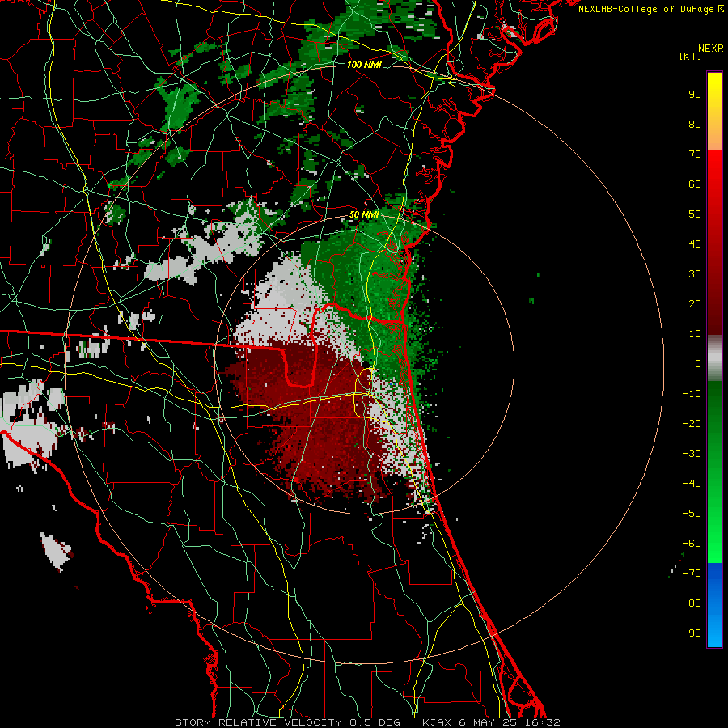
Task: Click the 40 value on the velocity scale
Action: pos(695,244)
